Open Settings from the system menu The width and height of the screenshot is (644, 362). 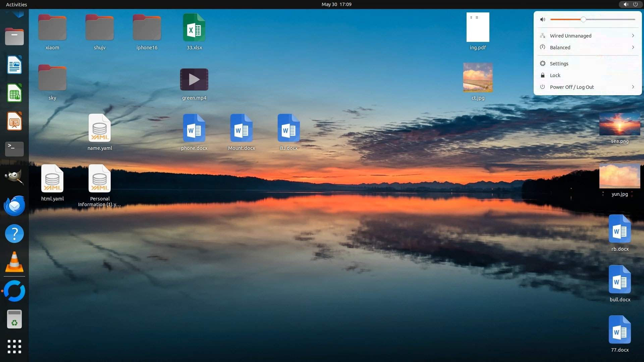559,64
